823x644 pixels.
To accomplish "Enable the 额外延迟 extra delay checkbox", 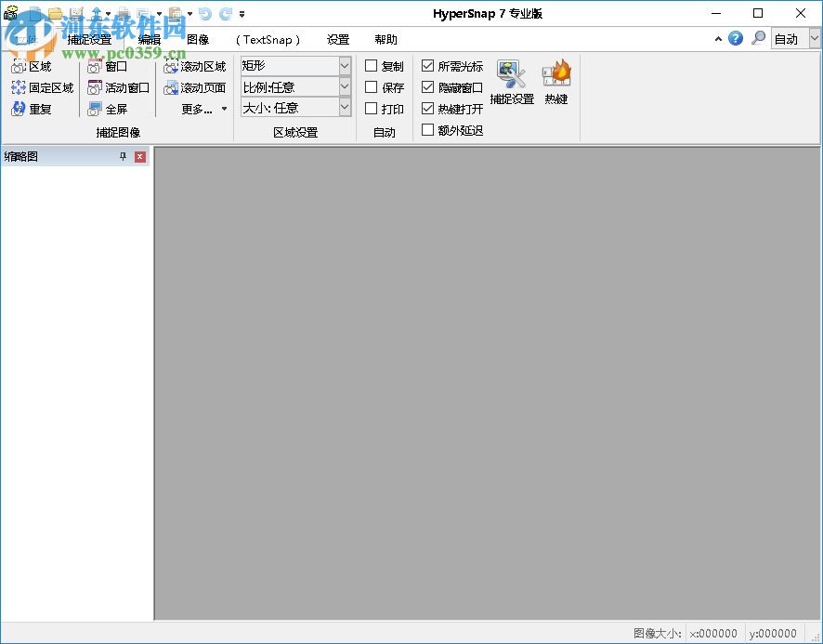I will pyautogui.click(x=427, y=130).
